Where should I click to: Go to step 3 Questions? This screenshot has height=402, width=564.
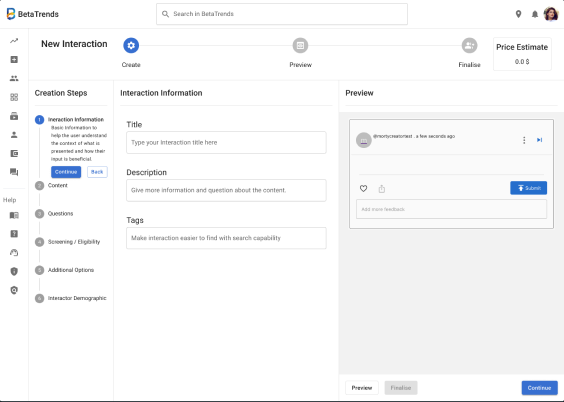(54, 214)
